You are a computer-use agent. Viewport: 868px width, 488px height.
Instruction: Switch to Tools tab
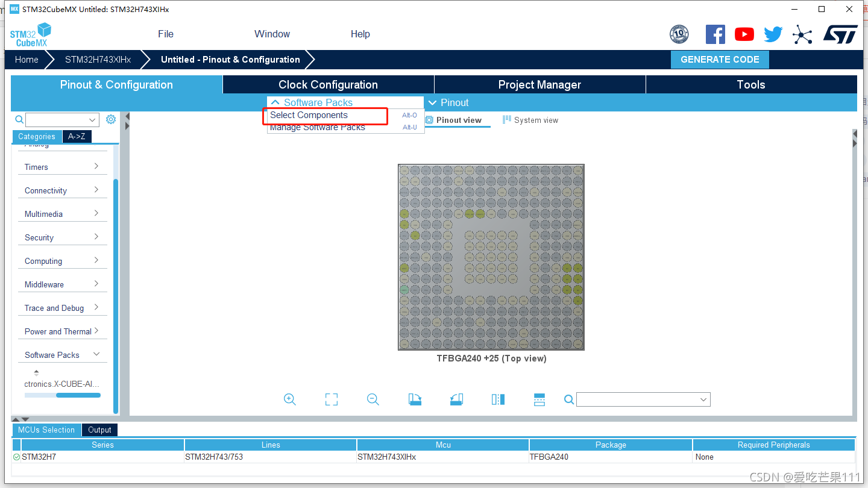click(751, 84)
